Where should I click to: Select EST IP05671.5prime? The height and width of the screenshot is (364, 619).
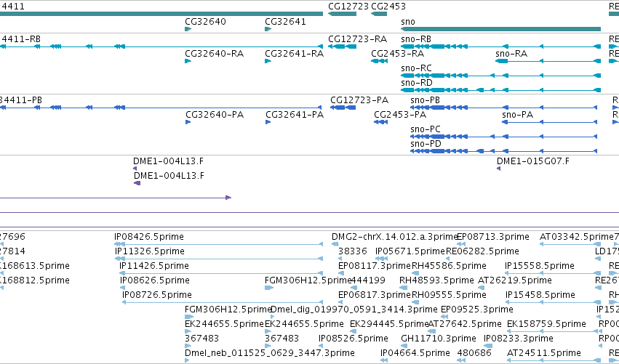[x=381, y=259]
